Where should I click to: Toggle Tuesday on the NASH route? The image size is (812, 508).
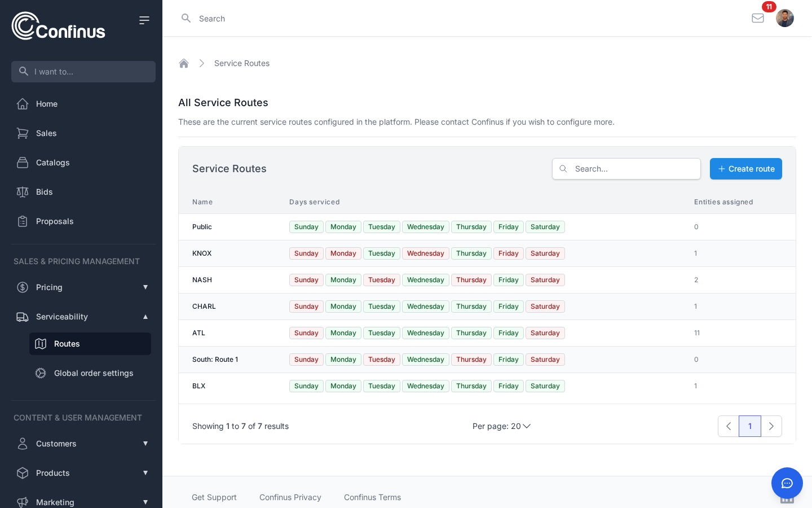[x=381, y=280]
